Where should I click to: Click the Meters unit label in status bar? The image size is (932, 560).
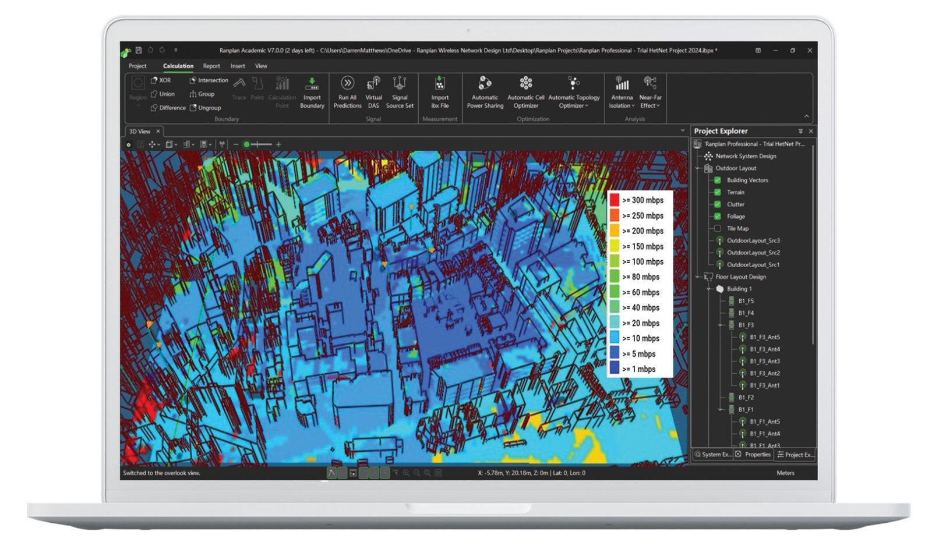click(x=785, y=473)
